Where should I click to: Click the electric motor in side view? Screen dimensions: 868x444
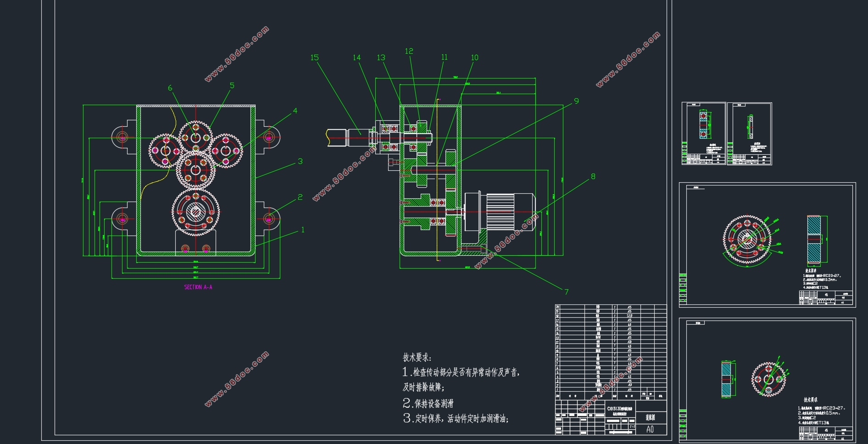click(x=500, y=211)
